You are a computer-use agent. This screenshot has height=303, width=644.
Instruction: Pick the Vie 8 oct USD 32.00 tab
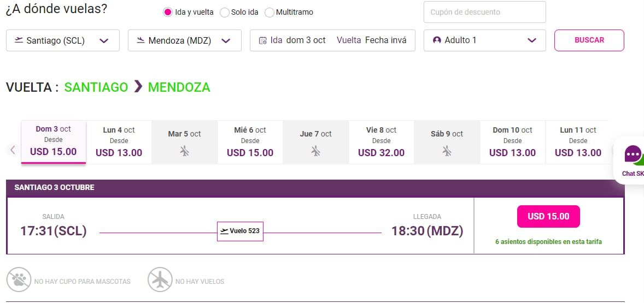point(381,141)
